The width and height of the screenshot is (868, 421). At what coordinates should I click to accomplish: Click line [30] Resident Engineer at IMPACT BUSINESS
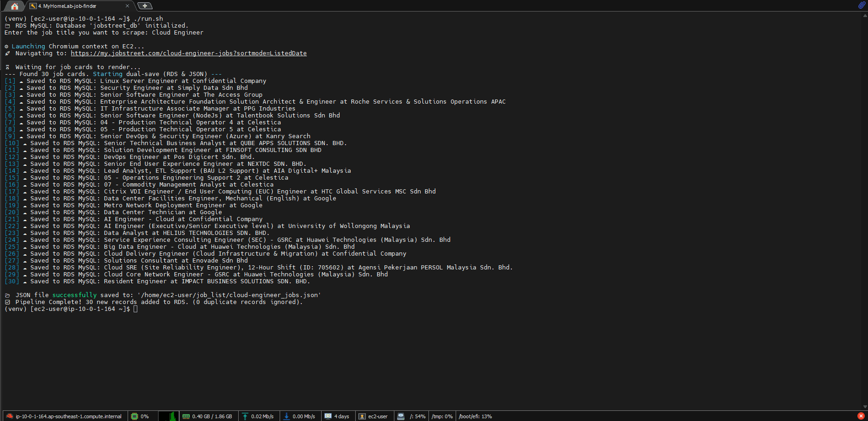tap(158, 281)
